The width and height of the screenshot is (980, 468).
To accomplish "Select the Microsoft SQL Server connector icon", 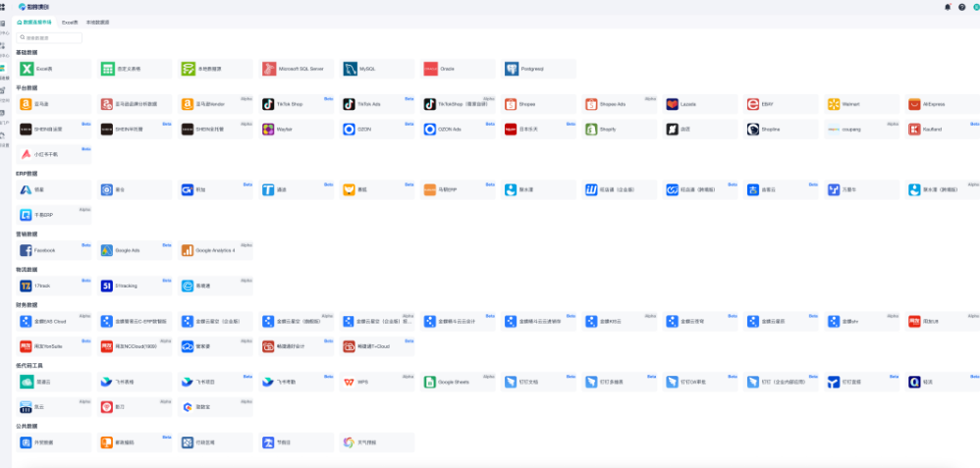I will [269, 69].
